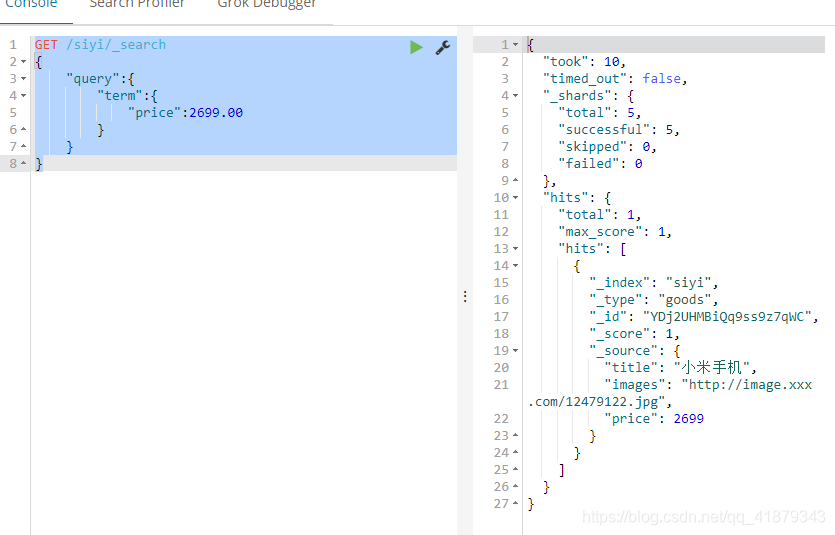Click the "_source" key on line 19
The image size is (835, 535).
[623, 351]
